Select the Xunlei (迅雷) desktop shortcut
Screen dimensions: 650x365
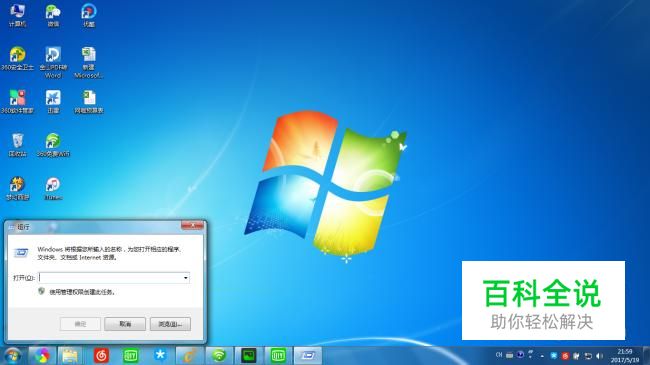coord(53,102)
